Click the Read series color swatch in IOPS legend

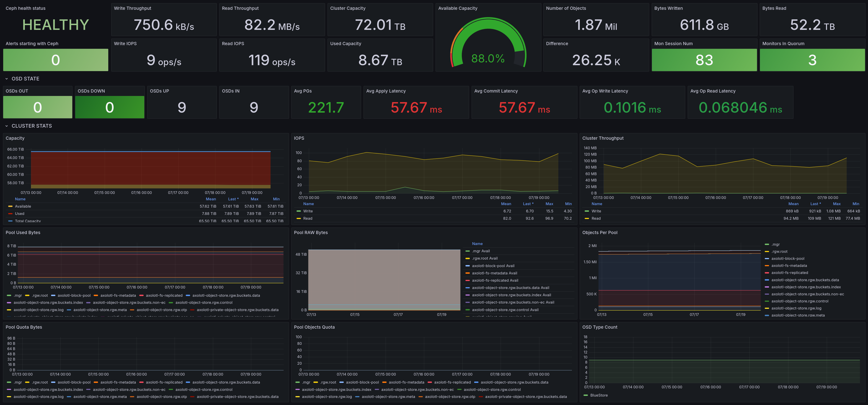[299, 218]
